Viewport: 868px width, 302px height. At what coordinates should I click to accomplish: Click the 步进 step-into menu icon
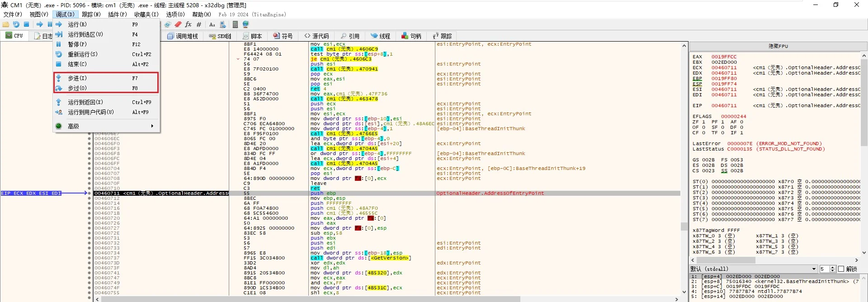coord(59,78)
